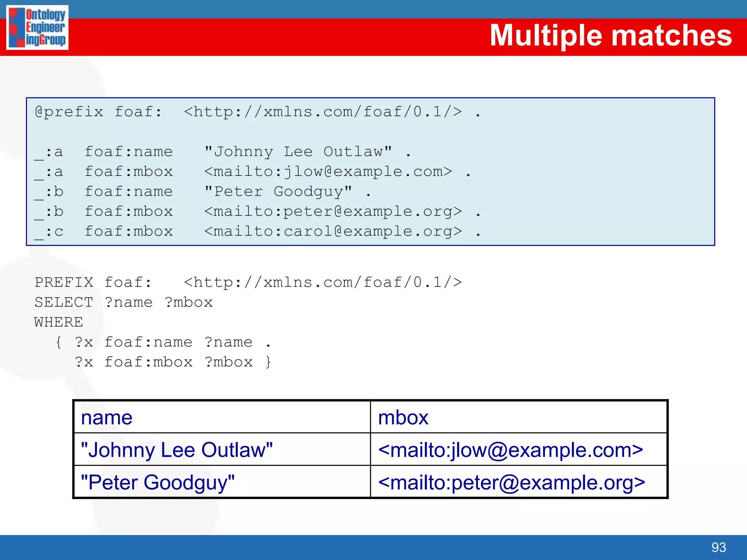Screen dimensions: 747x560
Task: Click the PREFIX foaf query line
Action: click(x=248, y=283)
